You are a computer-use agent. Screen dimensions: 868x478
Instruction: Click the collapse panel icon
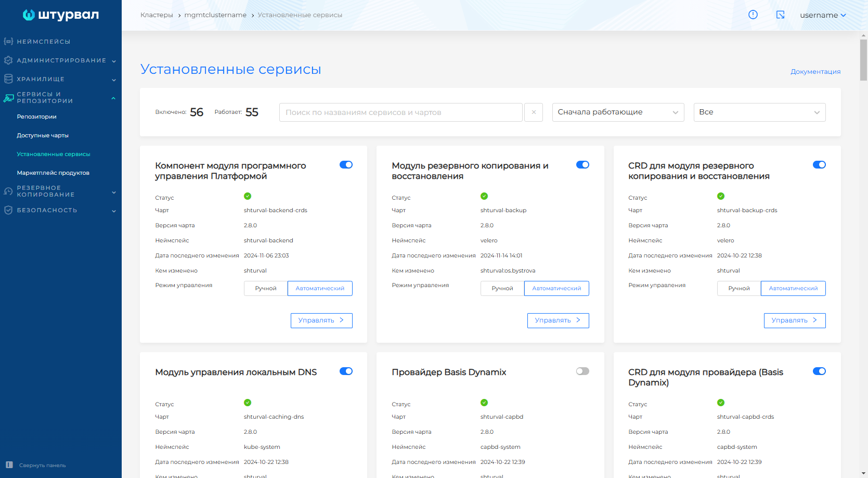point(9,465)
